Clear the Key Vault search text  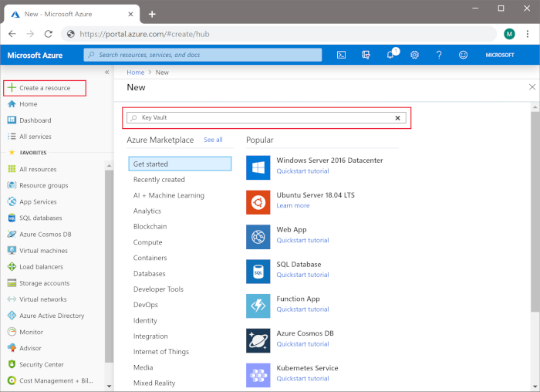click(x=398, y=118)
